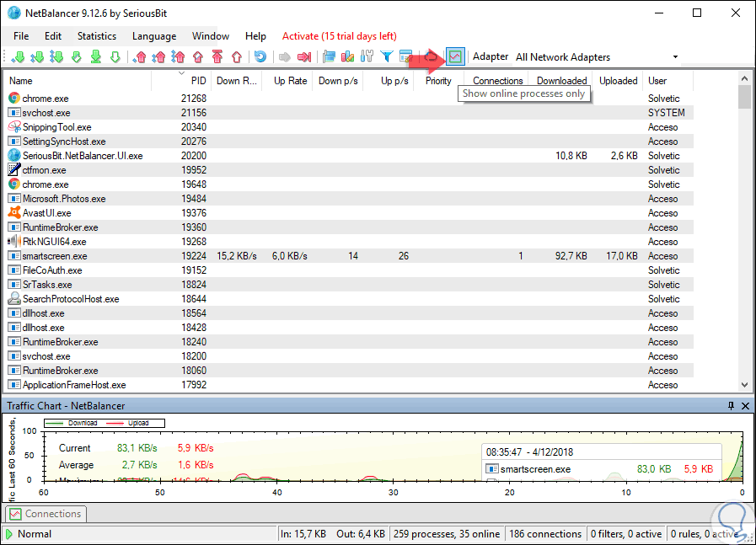The height and width of the screenshot is (545, 756).
Task: Open the File menu
Action: tap(21, 36)
